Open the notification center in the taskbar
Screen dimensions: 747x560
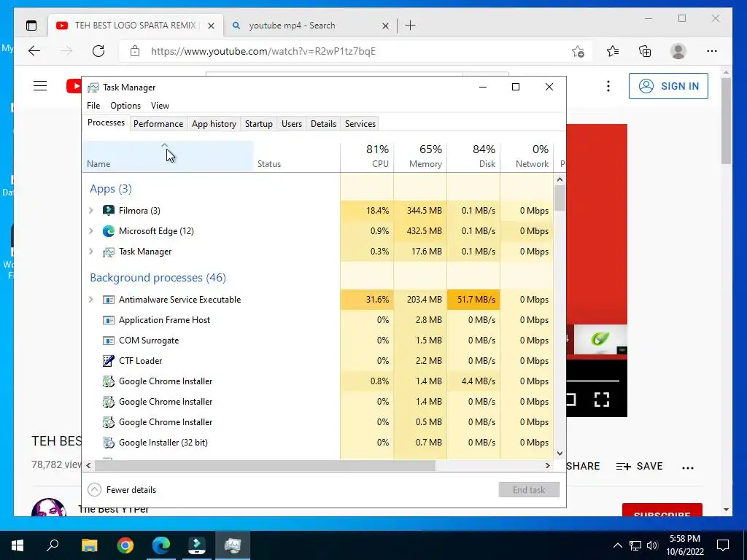[723, 545]
